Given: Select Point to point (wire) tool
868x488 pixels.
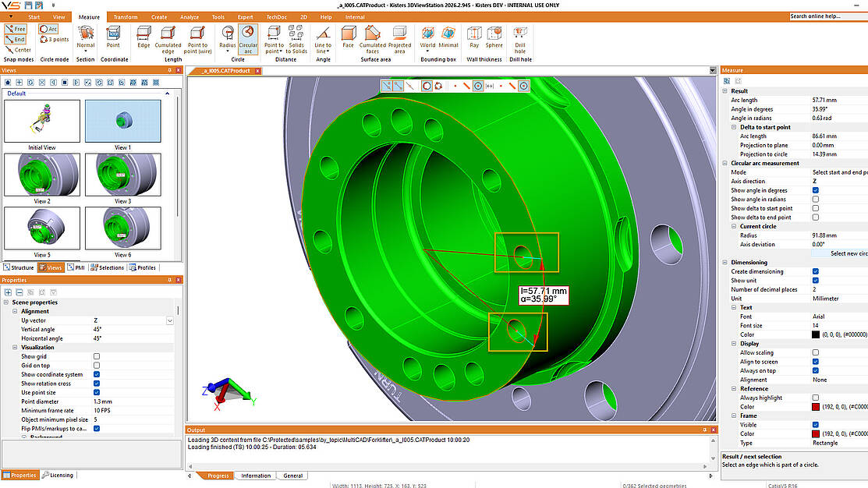Looking at the screenshot, I should (197, 39).
